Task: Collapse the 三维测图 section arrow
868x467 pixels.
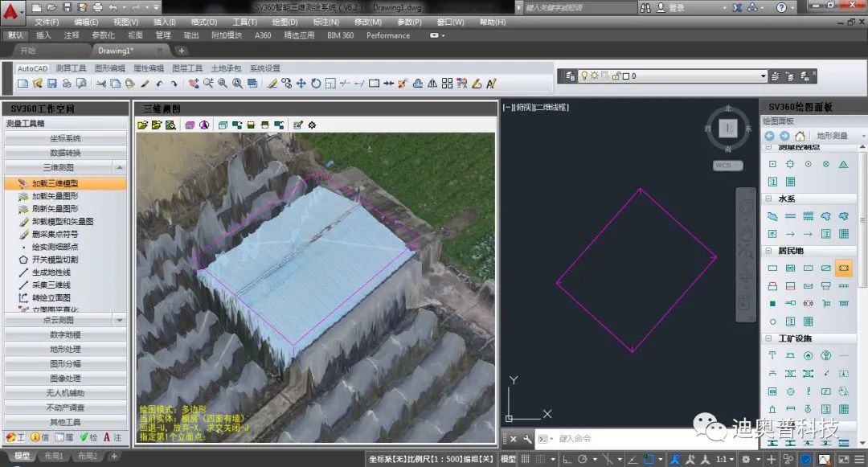Action: 120,167
